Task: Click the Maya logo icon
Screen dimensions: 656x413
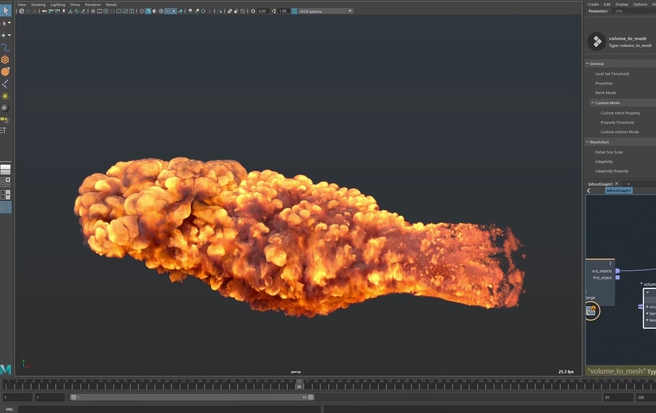Action: (5, 369)
